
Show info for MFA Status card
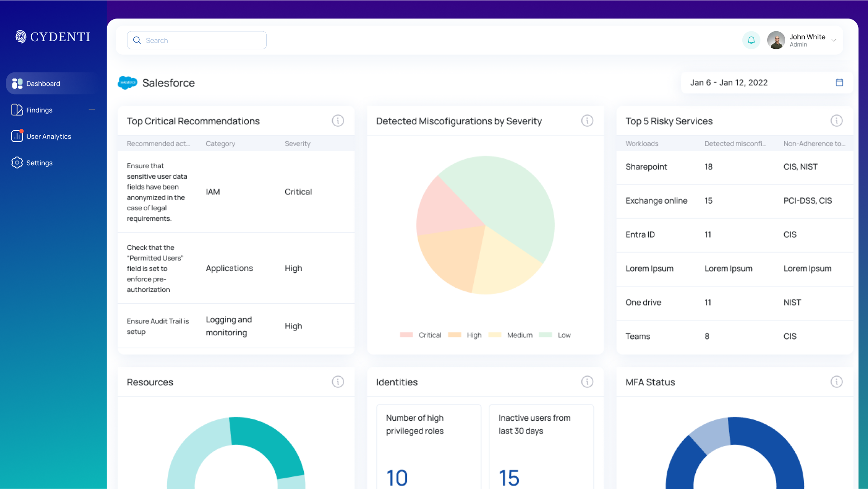837,382
